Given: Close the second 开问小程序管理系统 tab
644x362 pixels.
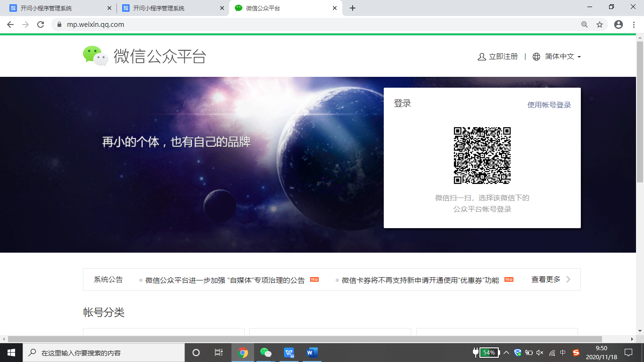Looking at the screenshot, I should click(x=222, y=8).
